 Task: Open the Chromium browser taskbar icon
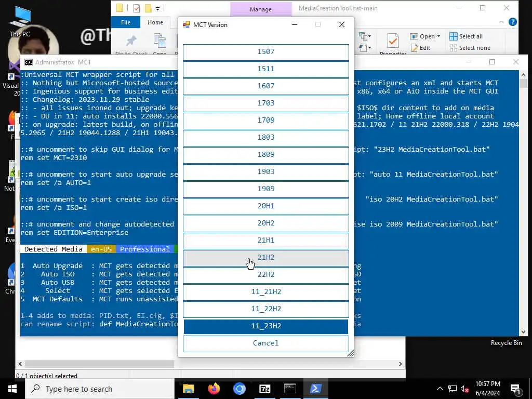(x=239, y=389)
